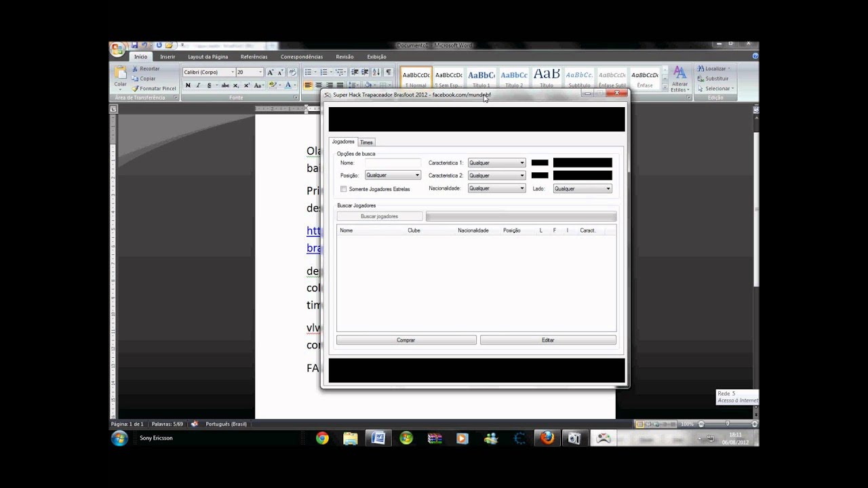868x488 pixels.
Task: Apply font color with the A icon
Action: pos(288,85)
